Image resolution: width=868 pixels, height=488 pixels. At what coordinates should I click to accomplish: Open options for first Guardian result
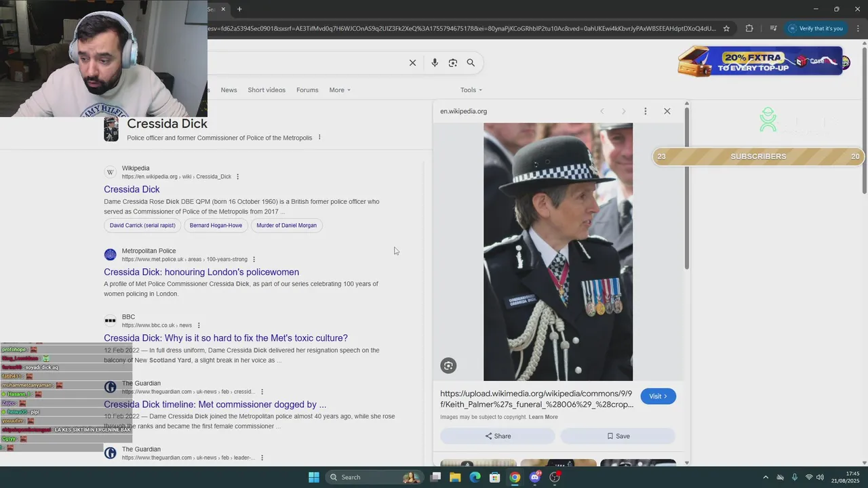coord(262,392)
